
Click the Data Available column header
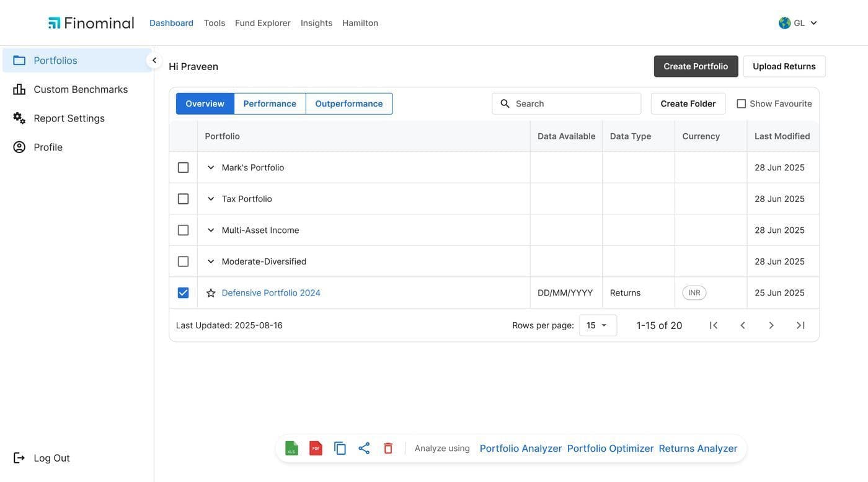point(566,136)
